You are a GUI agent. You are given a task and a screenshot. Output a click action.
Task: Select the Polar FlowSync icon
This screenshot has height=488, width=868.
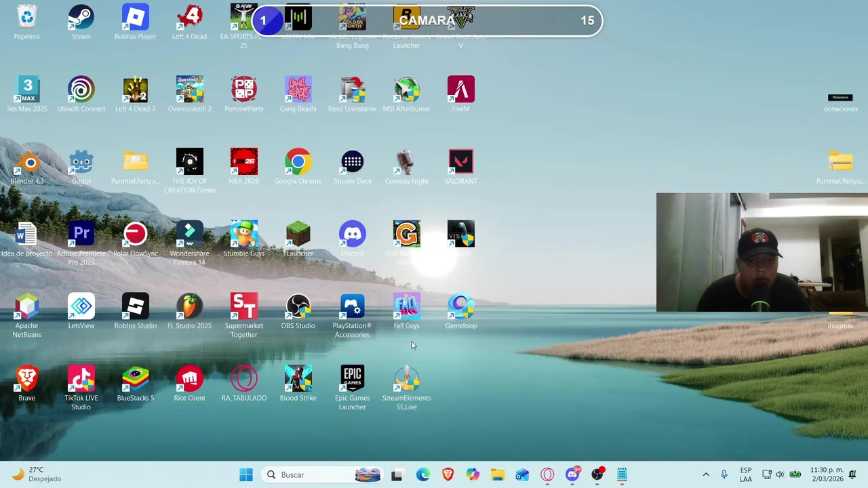136,239
